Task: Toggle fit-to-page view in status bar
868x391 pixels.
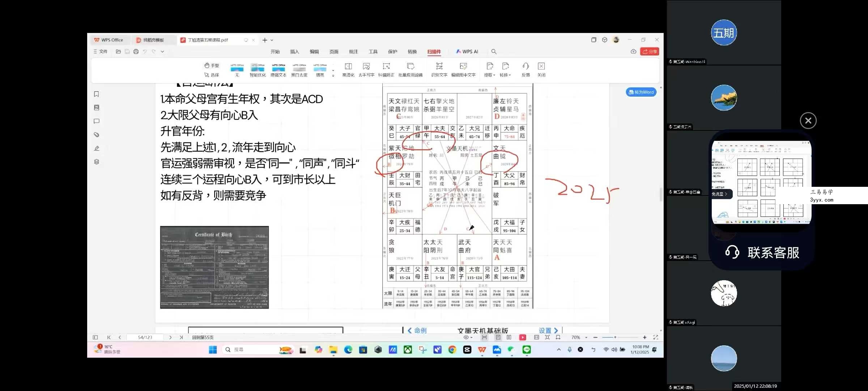Action: coord(547,337)
